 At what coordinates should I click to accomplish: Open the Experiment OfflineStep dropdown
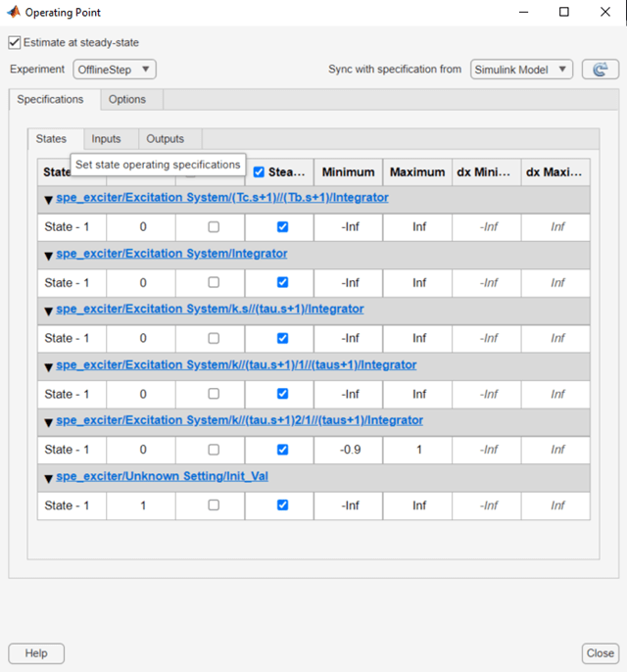pyautogui.click(x=115, y=70)
